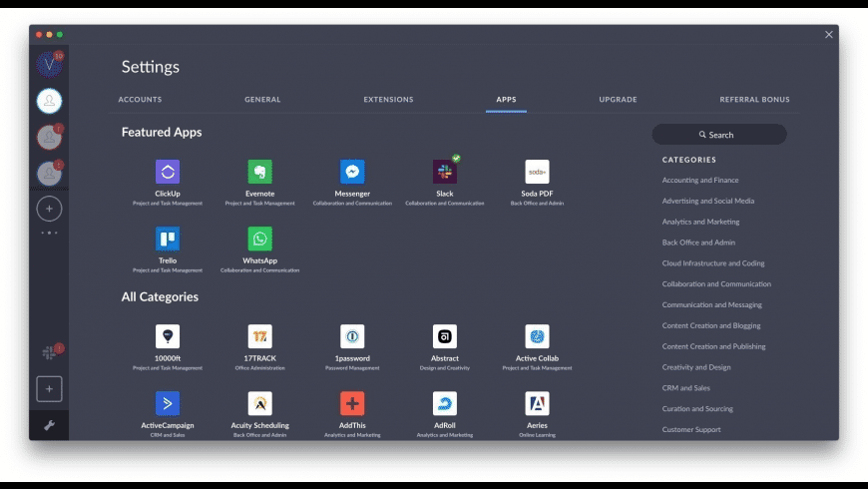Open the Acuity Scheduling app icon

click(x=259, y=403)
